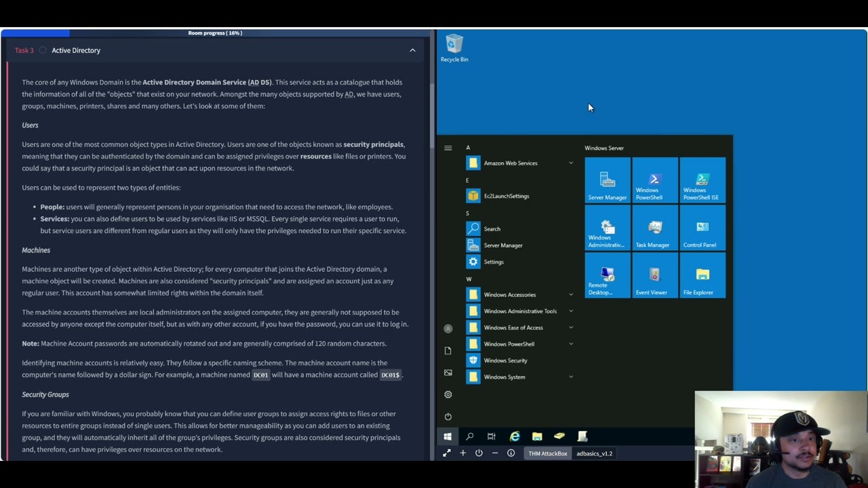Open Task View on the taskbar

tap(492, 436)
